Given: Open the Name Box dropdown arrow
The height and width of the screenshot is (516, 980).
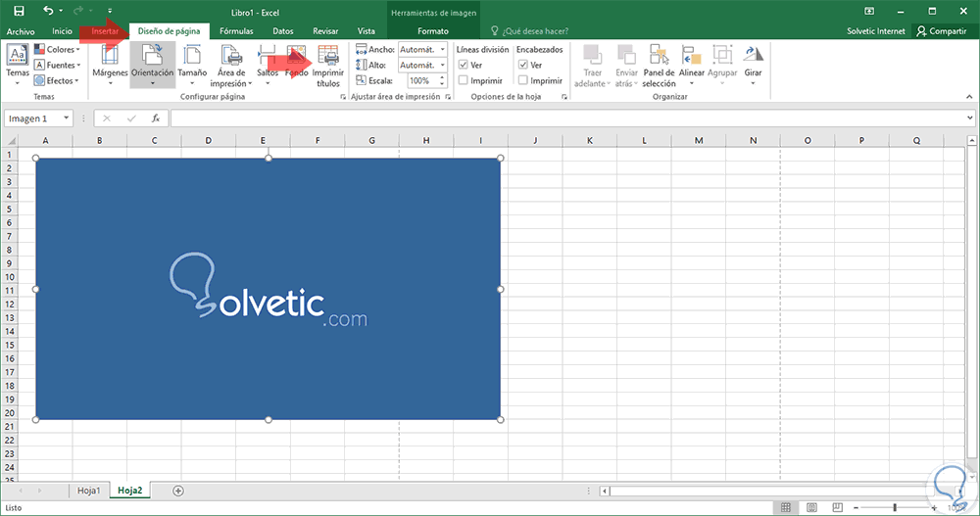Looking at the screenshot, I should pyautogui.click(x=66, y=118).
